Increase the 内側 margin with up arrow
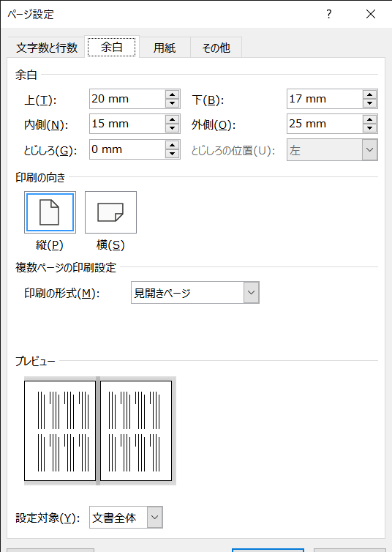Image resolution: width=392 pixels, height=552 pixels. [173, 119]
